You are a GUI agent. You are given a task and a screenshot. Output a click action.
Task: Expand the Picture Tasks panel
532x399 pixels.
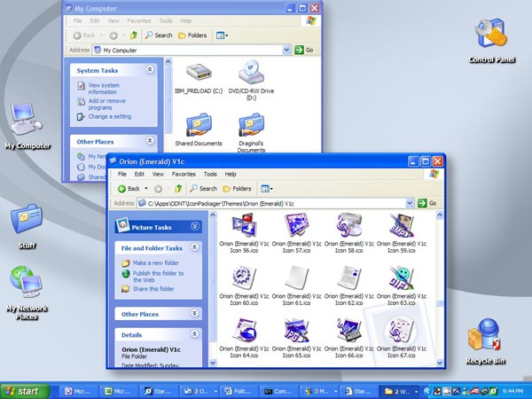click(x=194, y=226)
